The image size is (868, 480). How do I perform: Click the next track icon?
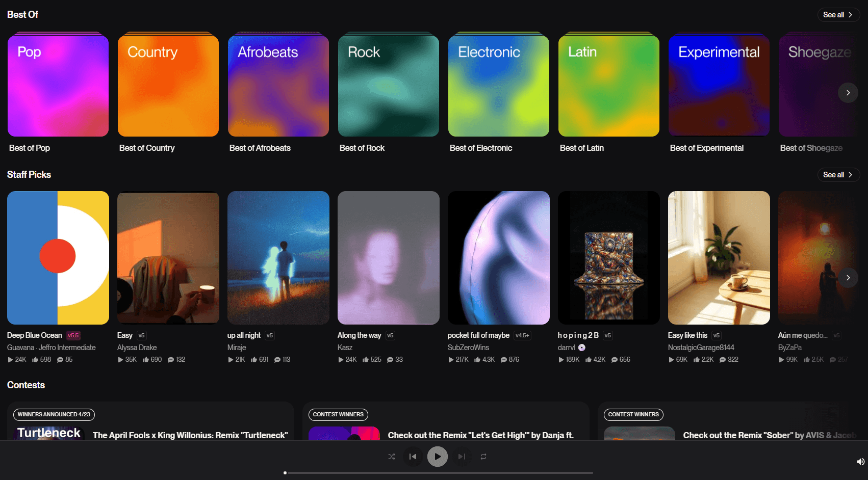coord(462,457)
